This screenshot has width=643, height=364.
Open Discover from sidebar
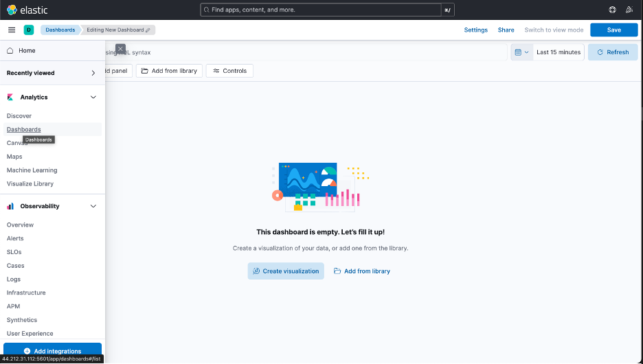click(x=19, y=116)
